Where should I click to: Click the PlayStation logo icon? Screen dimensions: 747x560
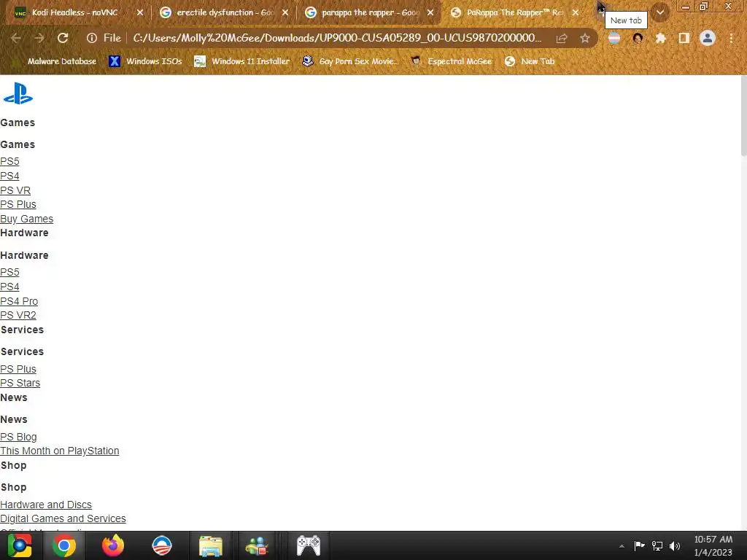[18, 93]
